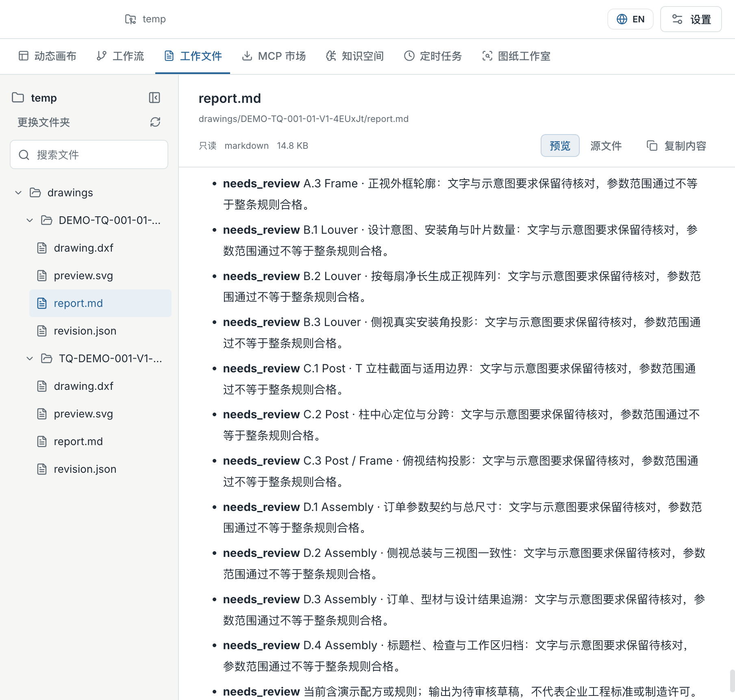This screenshot has height=700, width=735.
Task: Click the copy content icon
Action: [x=652, y=146]
